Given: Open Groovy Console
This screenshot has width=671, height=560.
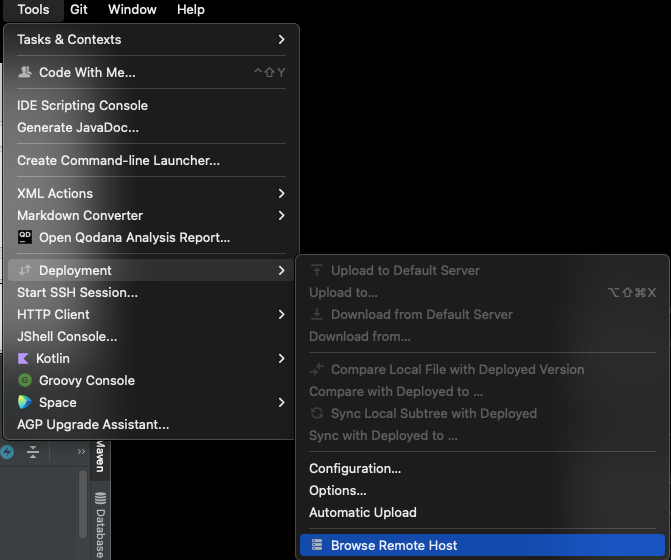Looking at the screenshot, I should 151,380.
